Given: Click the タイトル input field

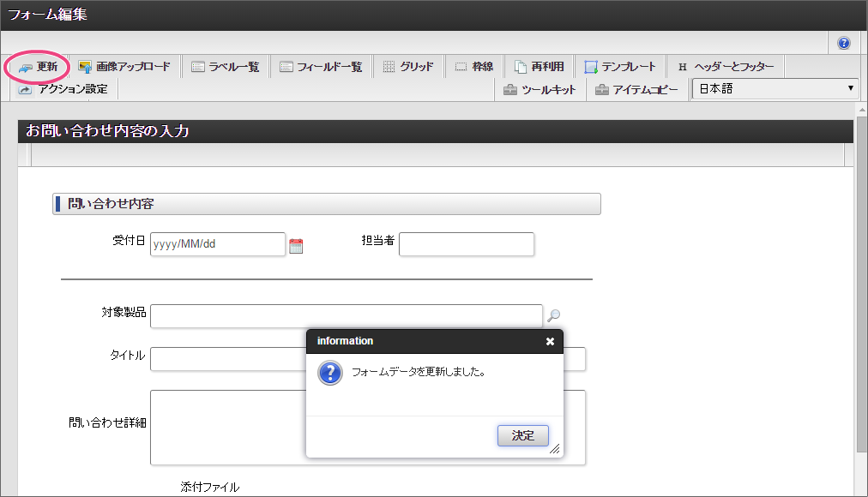Looking at the screenshot, I should [228, 359].
